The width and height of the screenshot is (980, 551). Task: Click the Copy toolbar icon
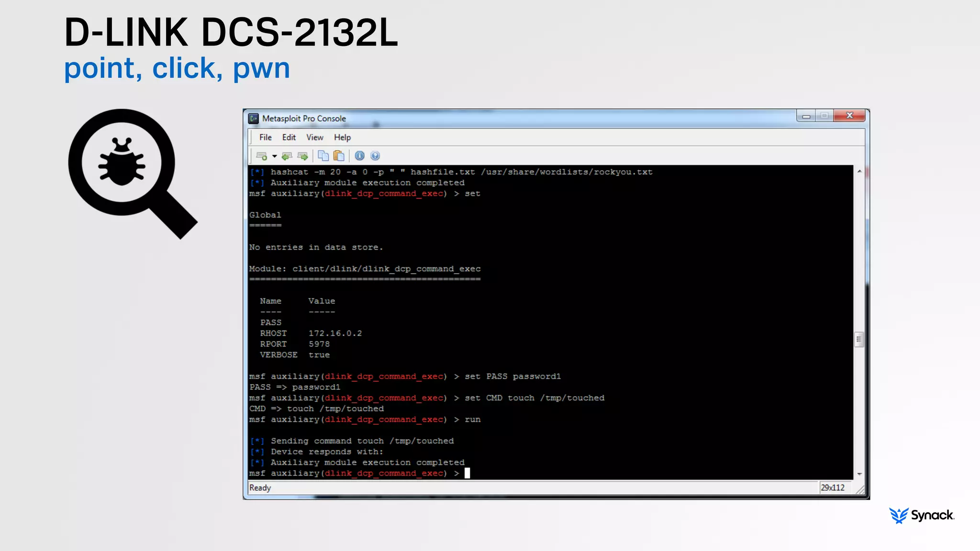tap(323, 156)
